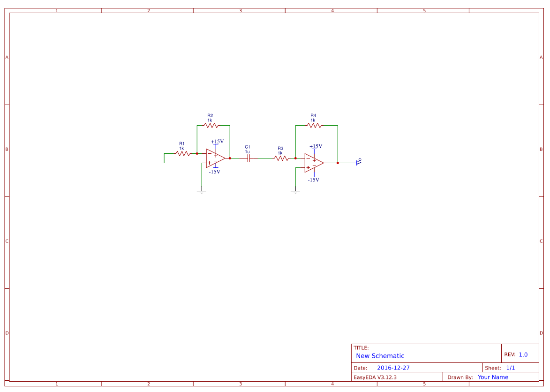Image resolution: width=550 pixels, height=392 pixels.
Task: Select resistor R2 in feedback loop
Action: point(211,125)
